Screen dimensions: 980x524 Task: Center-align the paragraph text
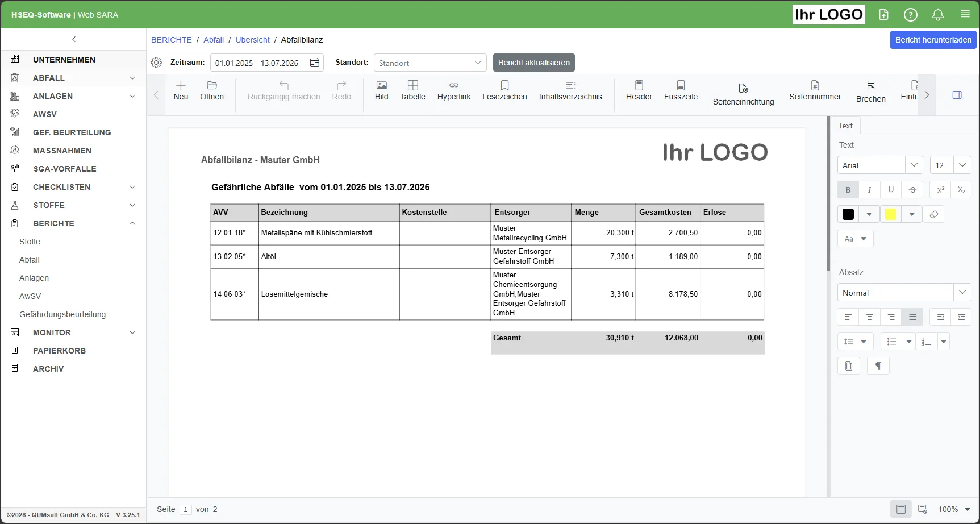[x=869, y=317]
